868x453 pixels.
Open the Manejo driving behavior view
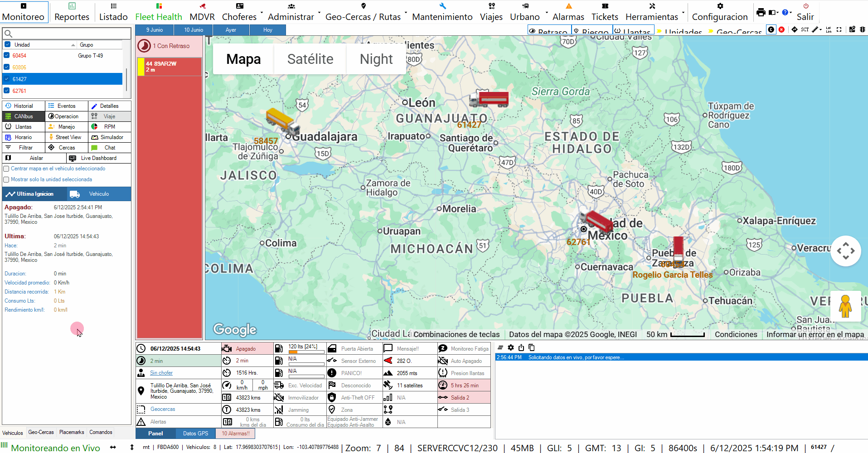click(x=67, y=127)
